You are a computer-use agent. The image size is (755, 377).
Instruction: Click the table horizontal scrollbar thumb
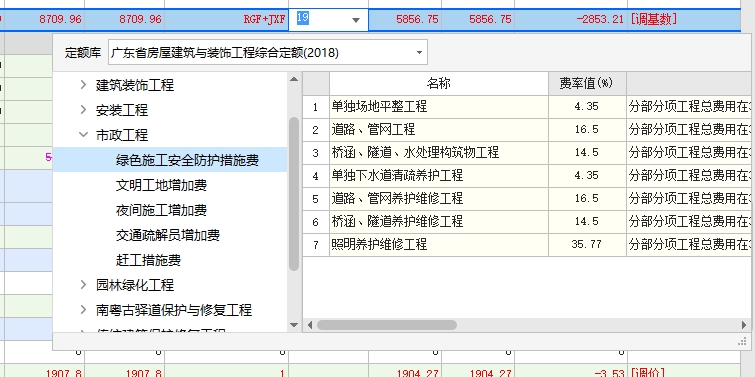coord(387,325)
